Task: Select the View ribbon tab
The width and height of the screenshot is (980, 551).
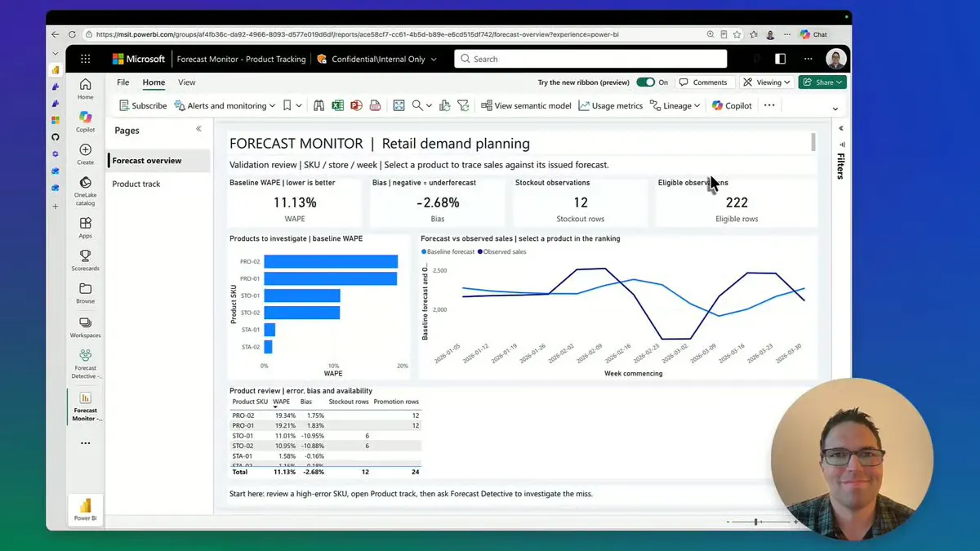Action: click(x=187, y=82)
